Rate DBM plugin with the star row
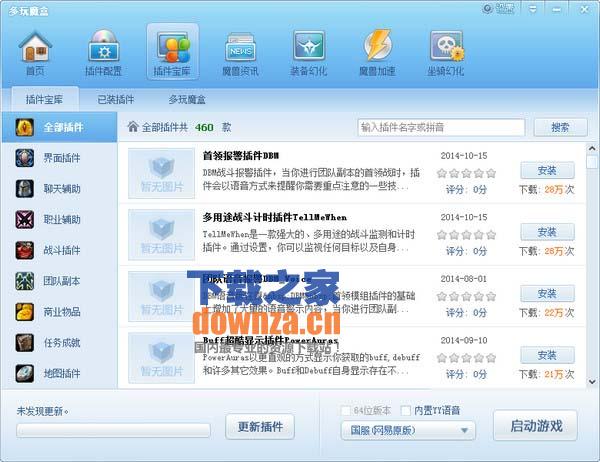 466,173
